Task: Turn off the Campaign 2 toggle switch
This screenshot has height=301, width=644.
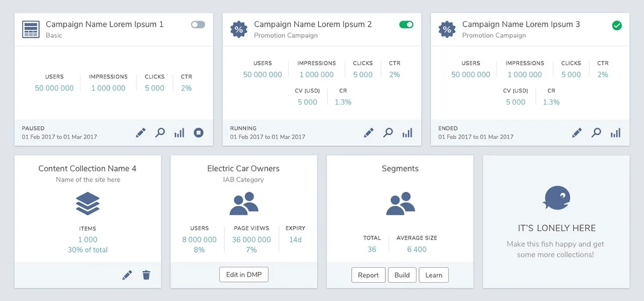Action: (x=406, y=25)
